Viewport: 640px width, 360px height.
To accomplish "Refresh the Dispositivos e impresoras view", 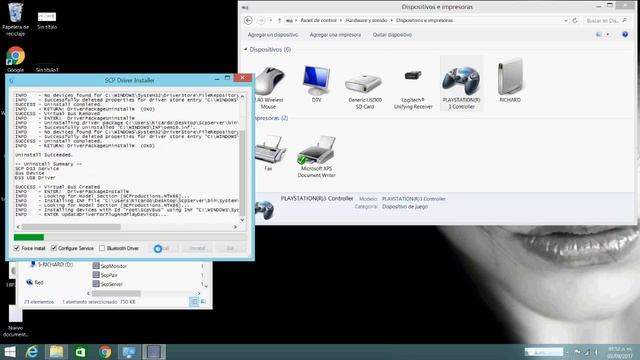I will (x=575, y=20).
